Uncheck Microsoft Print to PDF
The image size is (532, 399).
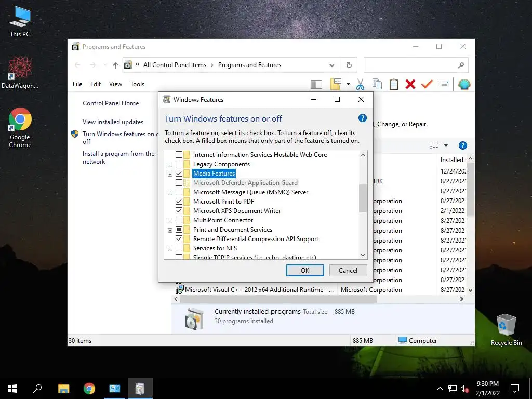pyautogui.click(x=179, y=202)
